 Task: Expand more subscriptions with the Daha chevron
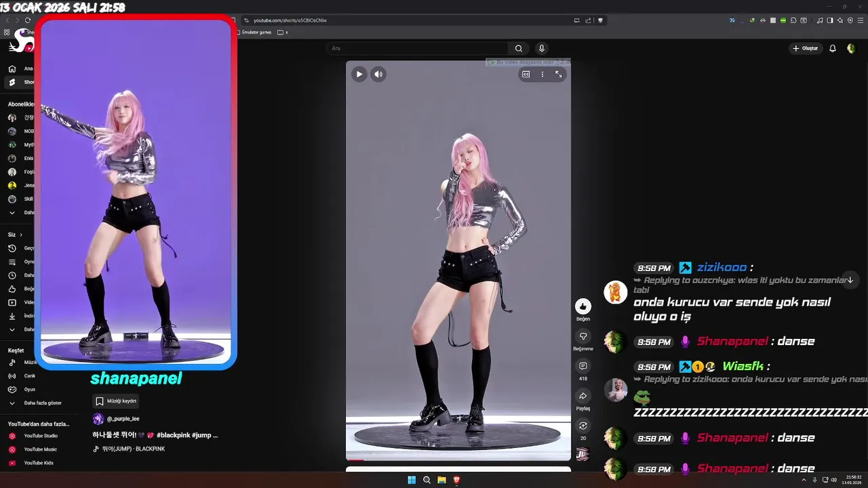12,212
